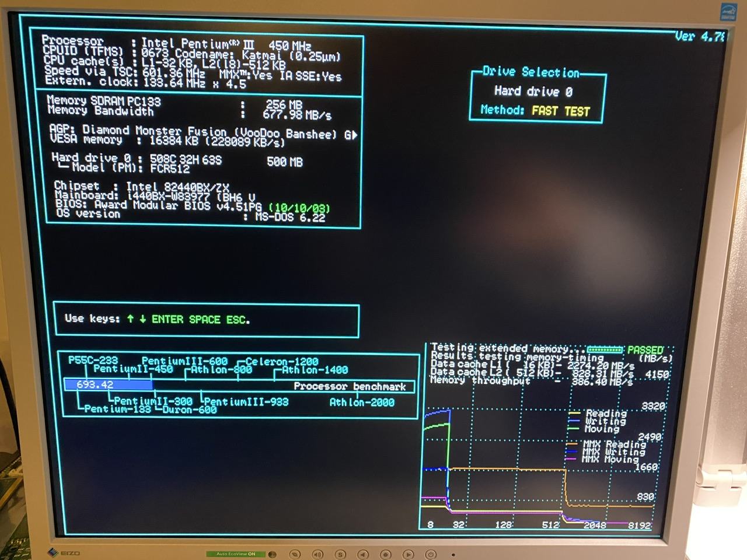Click the Processor benchmark label
The height and width of the screenshot is (560, 747).
[x=350, y=386]
